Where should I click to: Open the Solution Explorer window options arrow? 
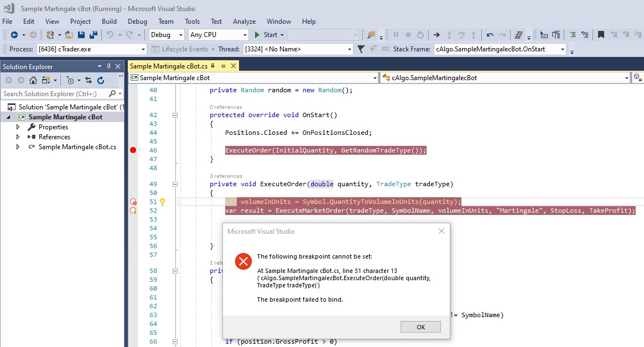99,66
